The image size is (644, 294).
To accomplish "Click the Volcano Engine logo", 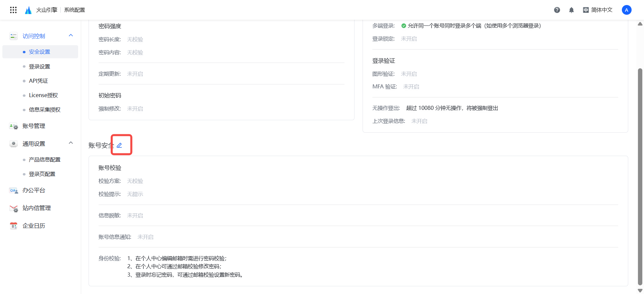I will (x=28, y=10).
